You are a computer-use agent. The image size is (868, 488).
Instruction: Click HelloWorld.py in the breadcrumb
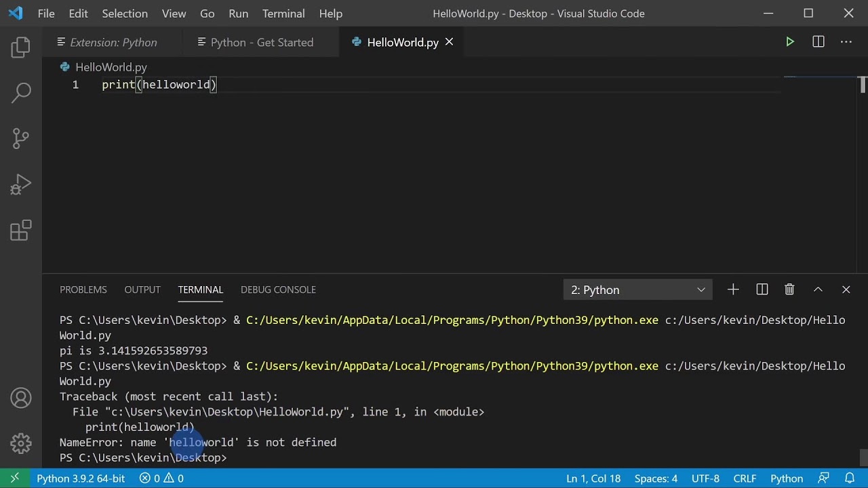point(111,67)
